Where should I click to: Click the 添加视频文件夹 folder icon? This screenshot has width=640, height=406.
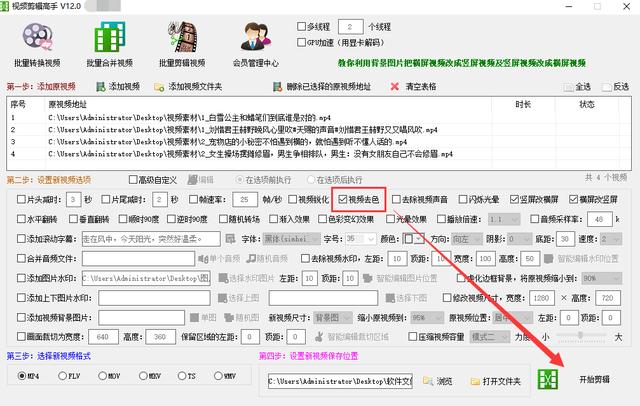159,87
